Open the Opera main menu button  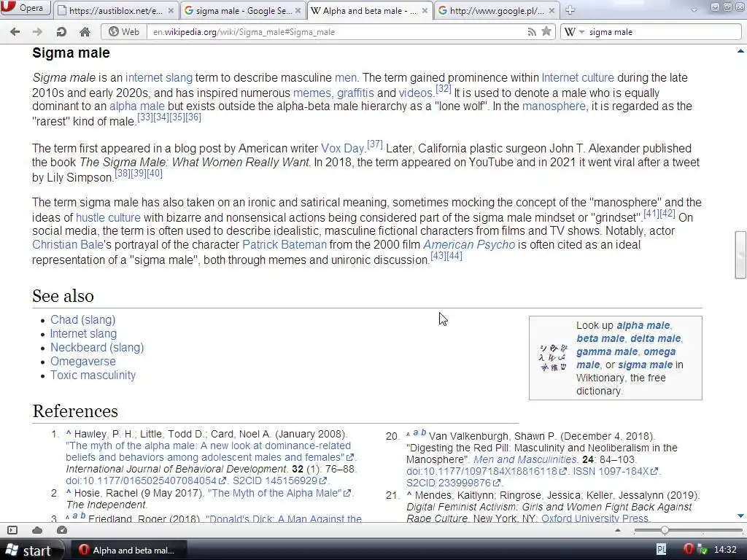coord(26,8)
